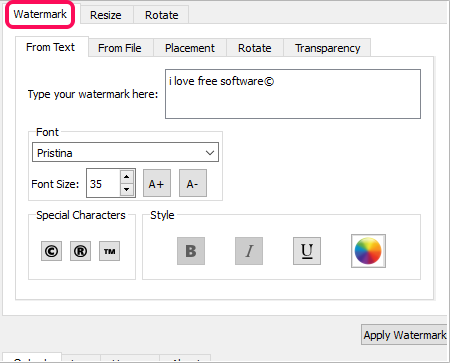Open the top-level Rotate tab
The height and width of the screenshot is (363, 450).
[162, 15]
